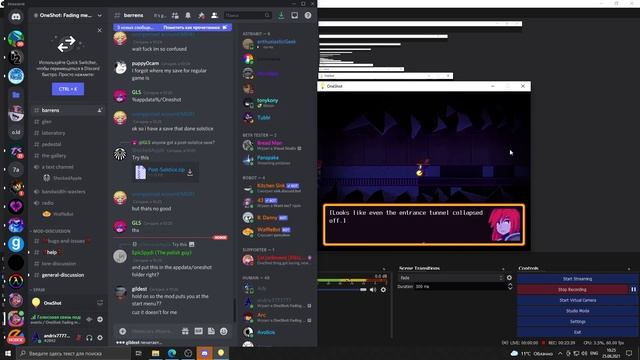This screenshot has width=640, height=360.
Task: Open Microsoft Edge from taskbar
Action: tap(171, 353)
